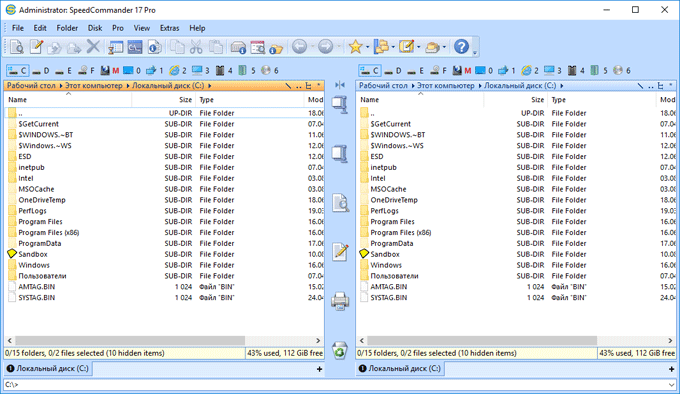
Task: Sort left pane by Name column
Action: point(69,100)
